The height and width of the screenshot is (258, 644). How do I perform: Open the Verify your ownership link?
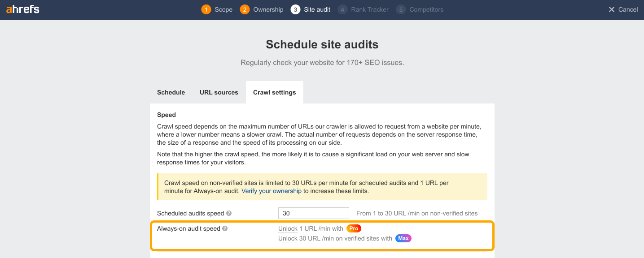tap(272, 191)
